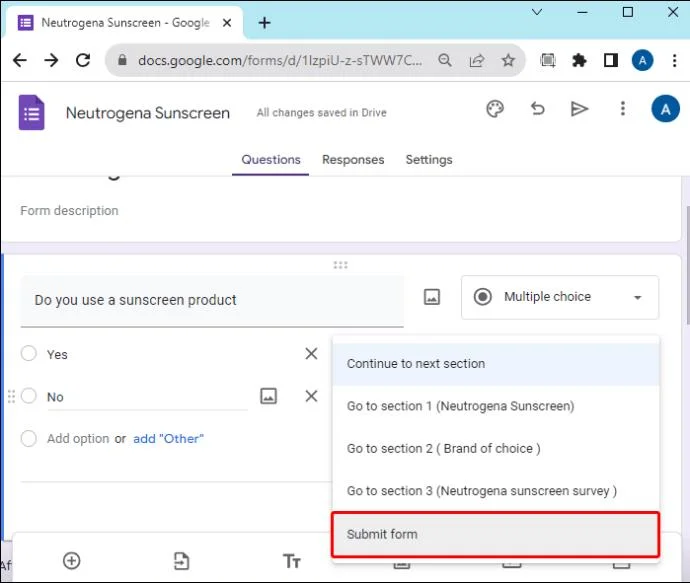Click the import questions icon

point(181,561)
